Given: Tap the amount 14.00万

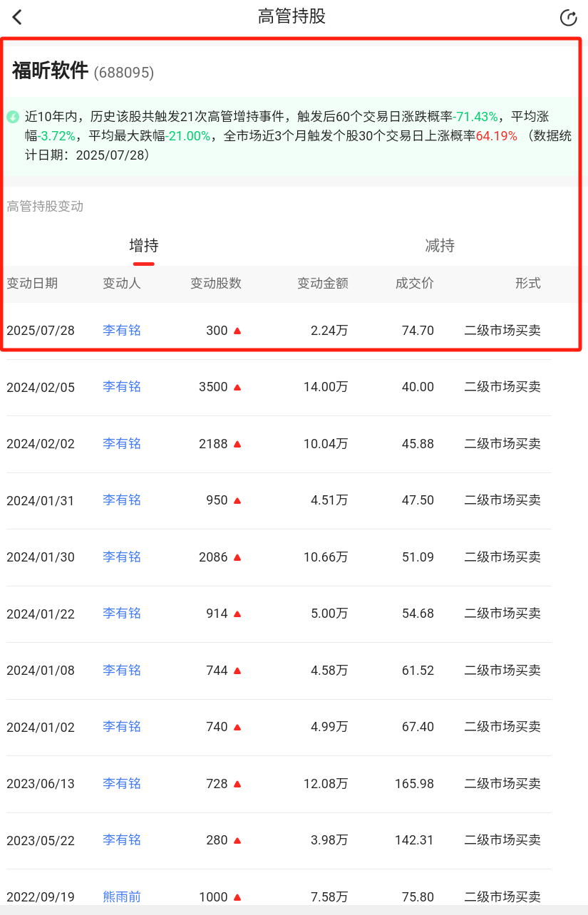Looking at the screenshot, I should (326, 387).
